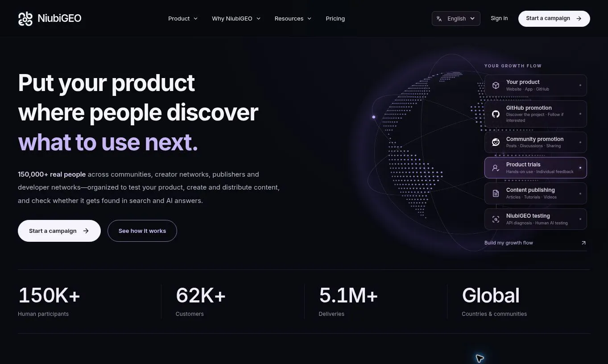Click Start a campaign in the header
The height and width of the screenshot is (364, 608).
pos(554,19)
